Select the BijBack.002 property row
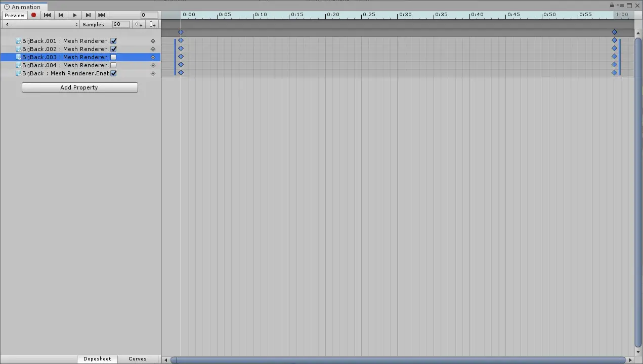Image resolution: width=643 pixels, height=364 pixels. (x=80, y=49)
